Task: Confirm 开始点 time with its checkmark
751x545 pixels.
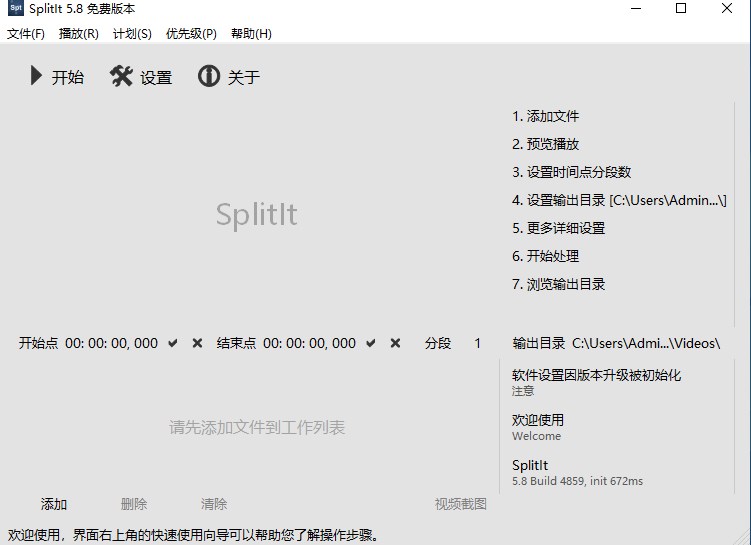Action: tap(173, 343)
